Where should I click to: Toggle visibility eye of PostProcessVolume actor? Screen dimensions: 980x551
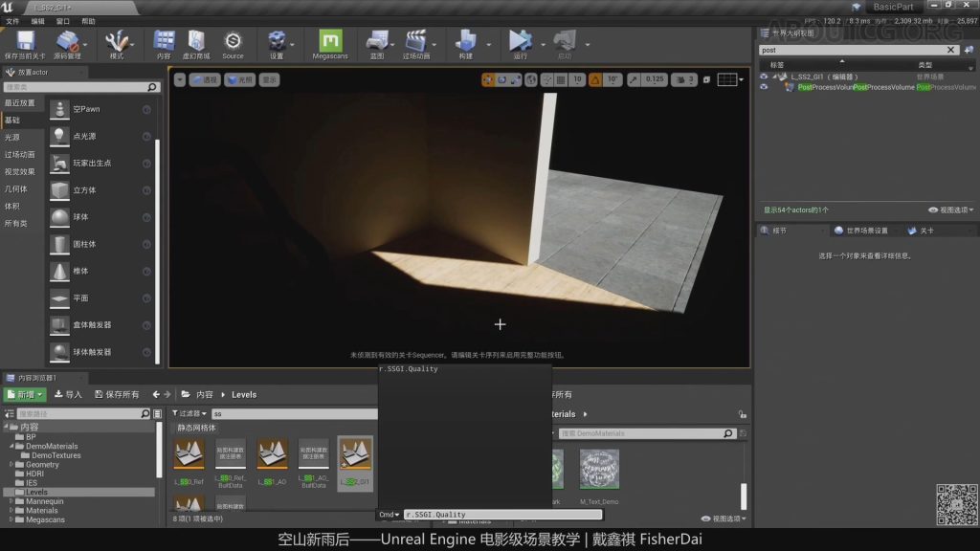click(764, 87)
